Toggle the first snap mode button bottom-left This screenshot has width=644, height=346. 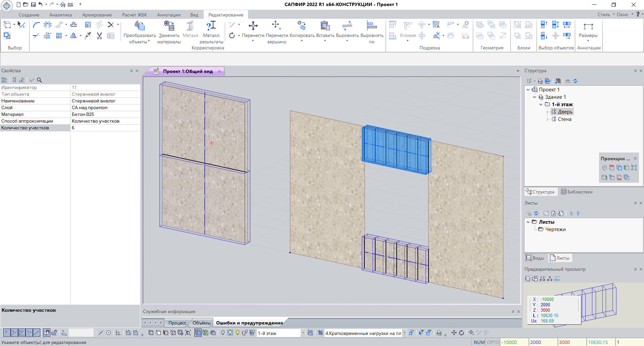tap(6, 333)
